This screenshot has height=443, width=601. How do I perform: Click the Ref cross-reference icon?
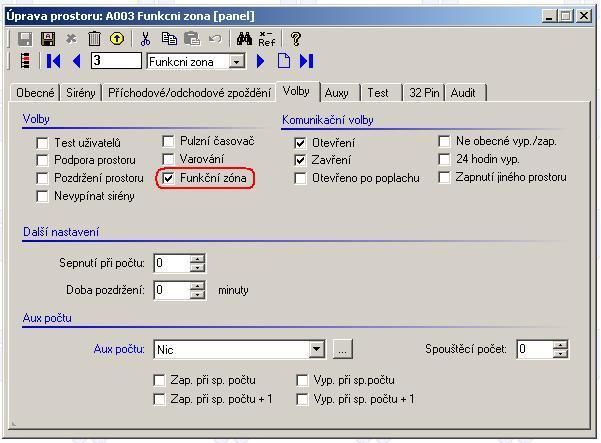pos(266,39)
